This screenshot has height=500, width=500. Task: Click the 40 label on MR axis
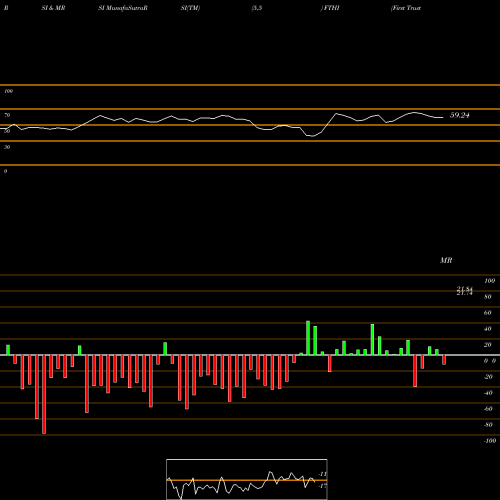488,329
